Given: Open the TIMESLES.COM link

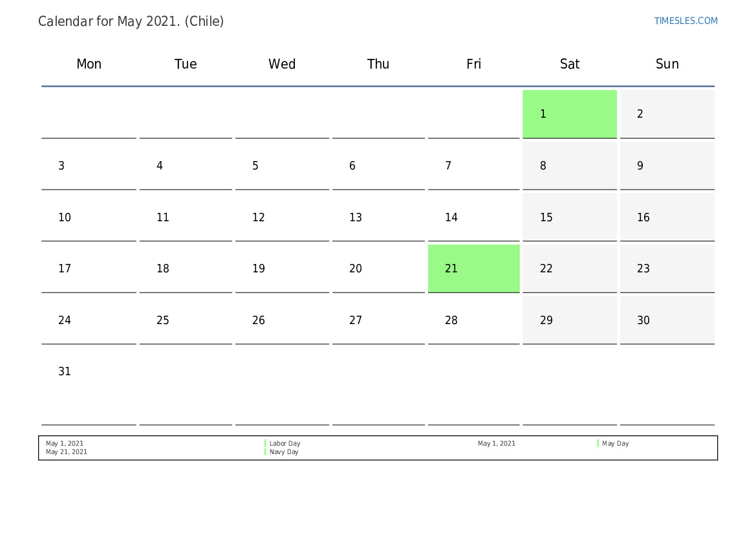Looking at the screenshot, I should pyautogui.click(x=686, y=21).
